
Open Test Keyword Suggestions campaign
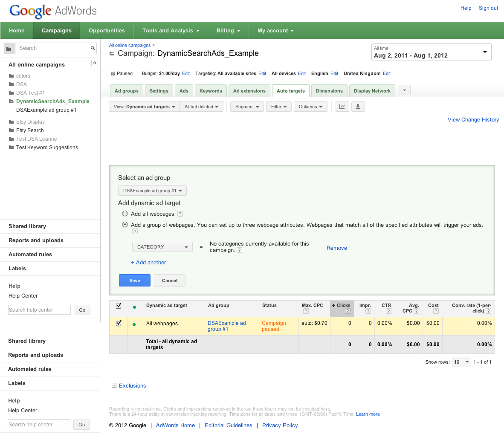47,148
